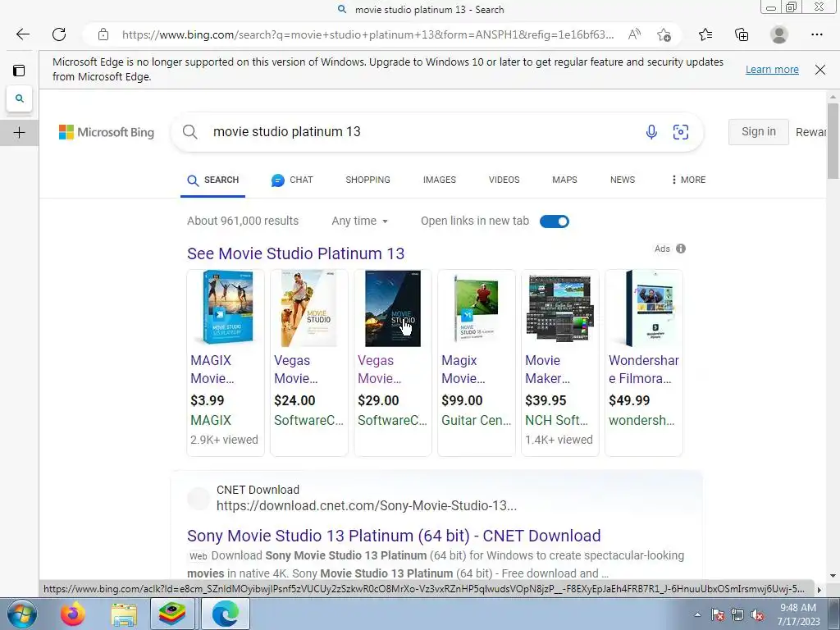Open Windows Explorer from taskbar
Viewport: 840px width, 630px height.
124,614
